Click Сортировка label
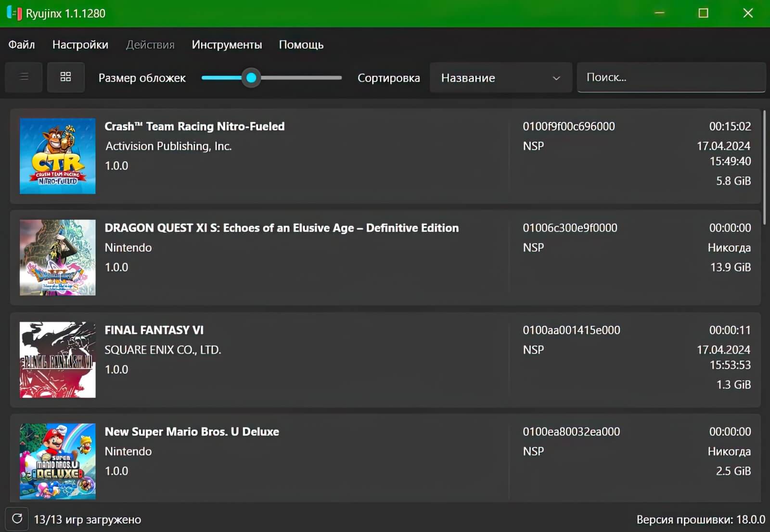This screenshot has height=532, width=770. [x=388, y=78]
